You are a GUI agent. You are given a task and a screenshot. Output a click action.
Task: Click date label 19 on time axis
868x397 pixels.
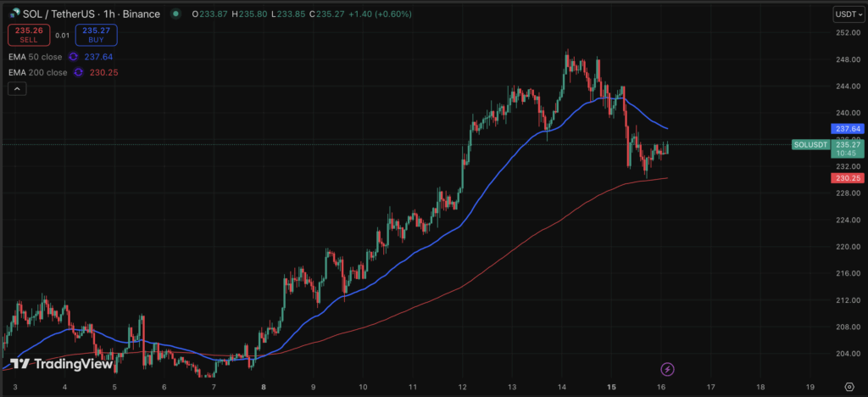coord(810,387)
